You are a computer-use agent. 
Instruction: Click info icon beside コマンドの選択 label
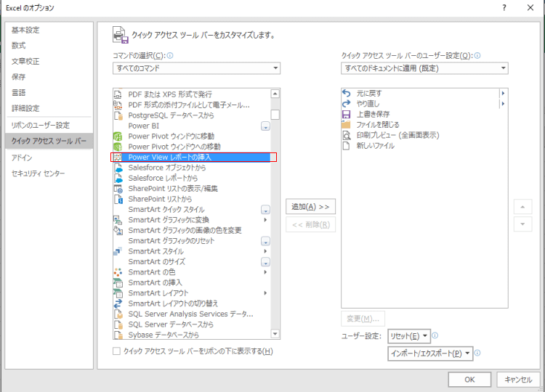point(170,56)
